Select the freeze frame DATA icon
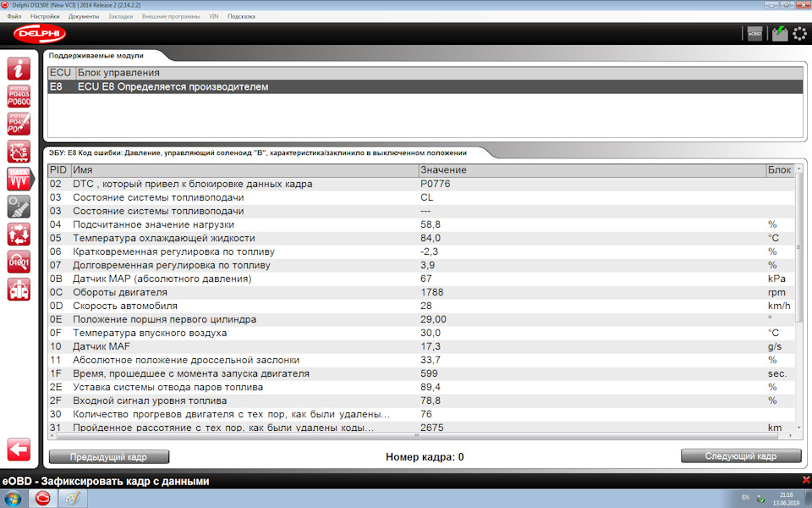812x508 pixels. tap(19, 179)
